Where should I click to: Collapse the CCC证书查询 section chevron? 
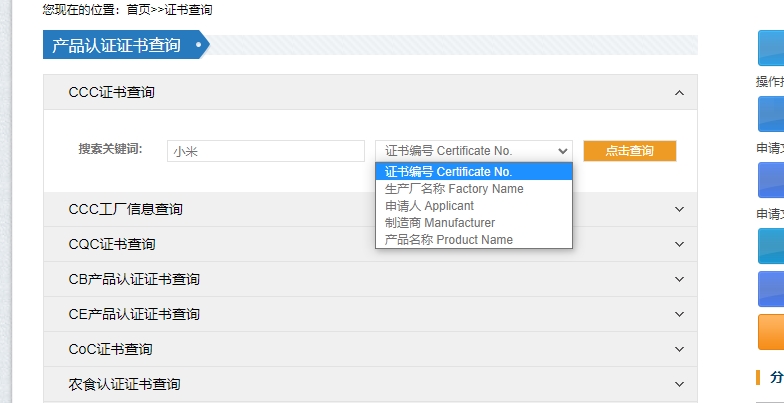coord(679,93)
